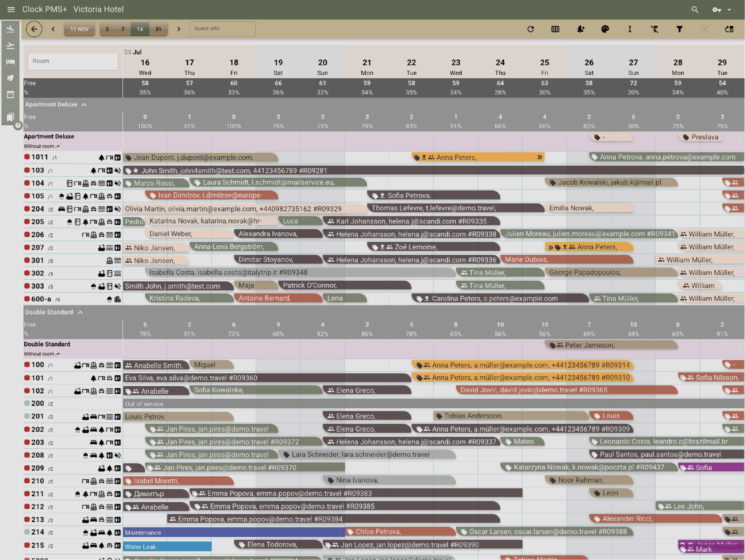Refresh the room calendar view
The image size is (745, 560).
click(531, 29)
